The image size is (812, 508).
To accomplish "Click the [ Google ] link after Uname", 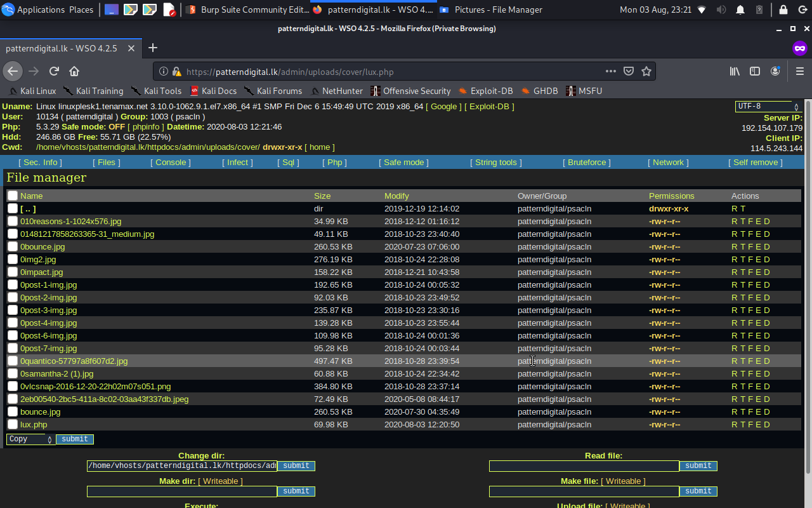I will coord(443,107).
